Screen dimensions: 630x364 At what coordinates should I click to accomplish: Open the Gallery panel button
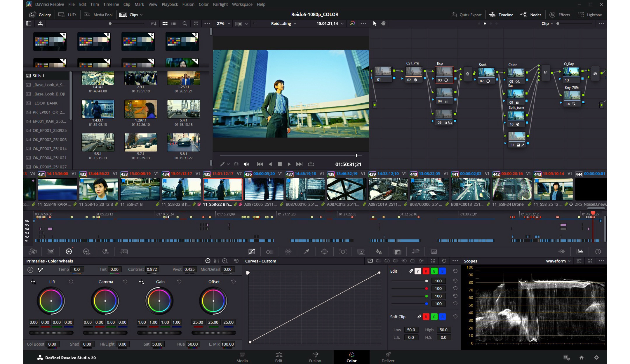click(x=40, y=15)
